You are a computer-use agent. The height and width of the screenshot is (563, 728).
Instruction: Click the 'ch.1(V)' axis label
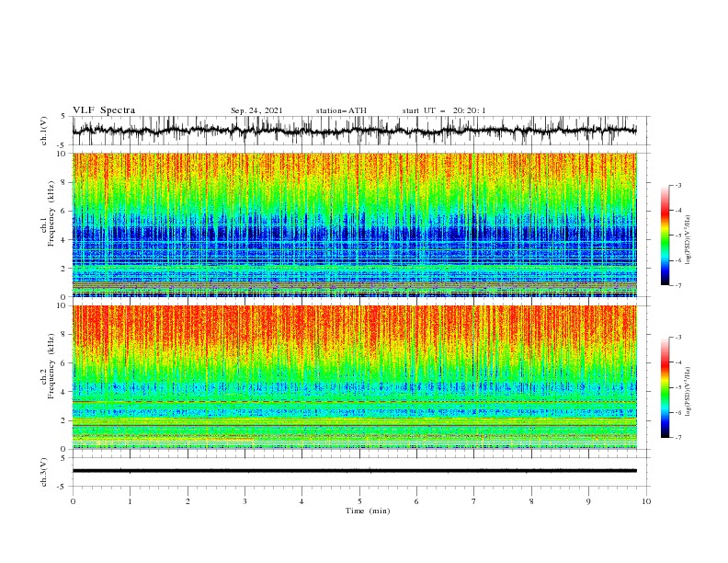[44, 131]
